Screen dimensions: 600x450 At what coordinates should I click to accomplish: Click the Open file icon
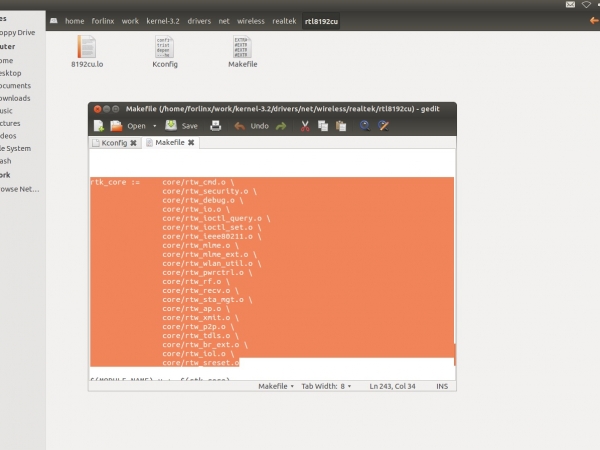(x=116, y=126)
